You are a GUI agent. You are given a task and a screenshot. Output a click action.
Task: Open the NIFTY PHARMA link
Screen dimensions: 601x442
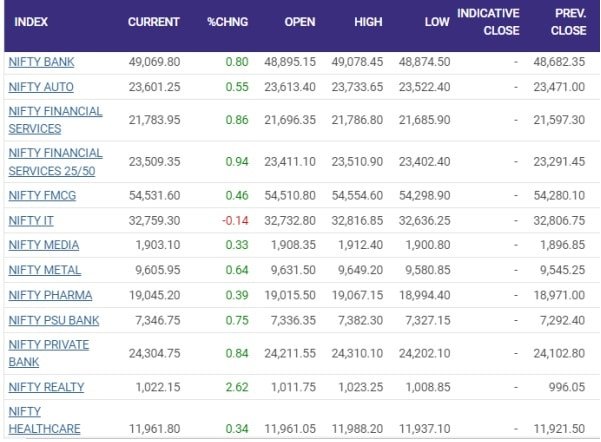click(50, 295)
